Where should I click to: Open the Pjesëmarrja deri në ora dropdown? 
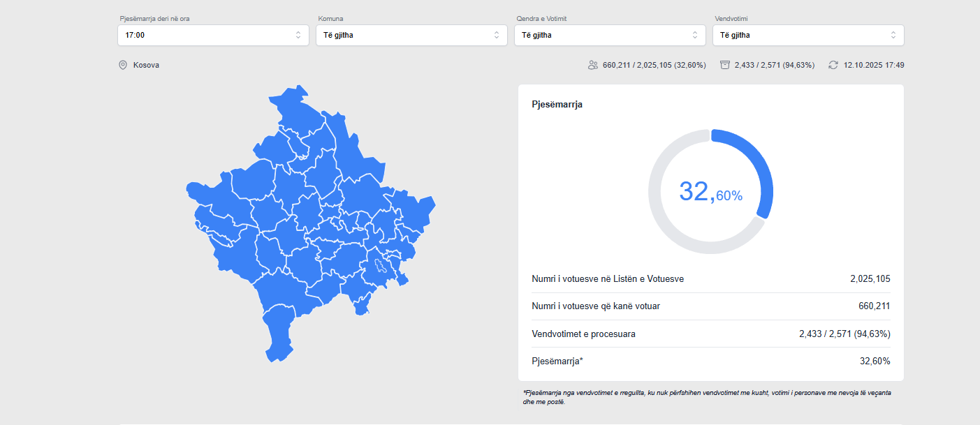pyautogui.click(x=213, y=35)
